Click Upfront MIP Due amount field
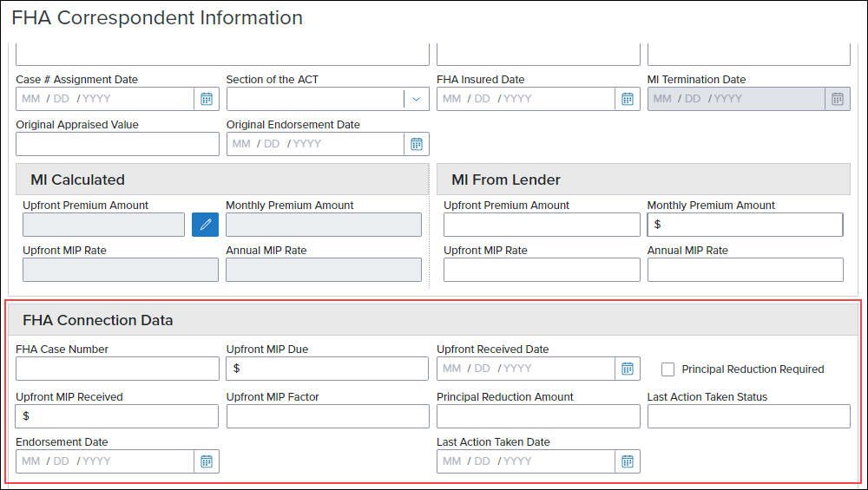Screen dimensions: 868x490 click(327, 369)
